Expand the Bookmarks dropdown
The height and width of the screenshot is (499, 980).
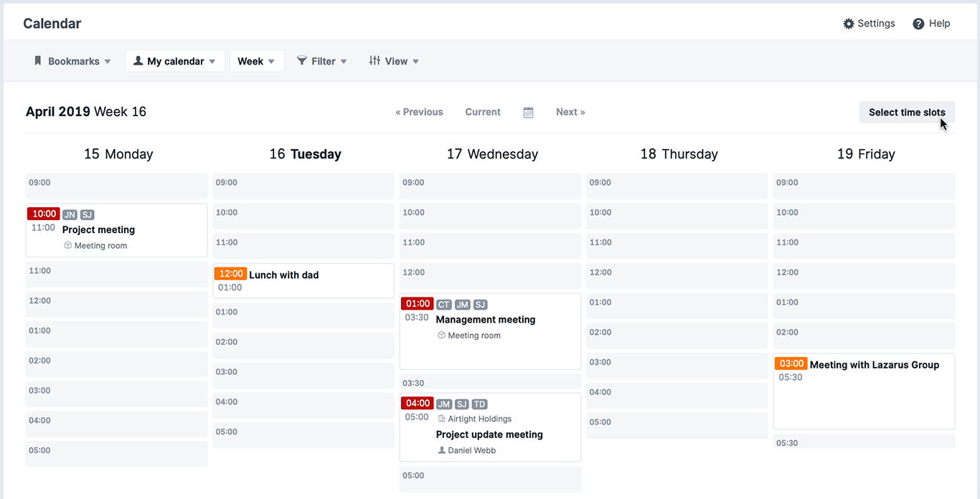coord(72,61)
